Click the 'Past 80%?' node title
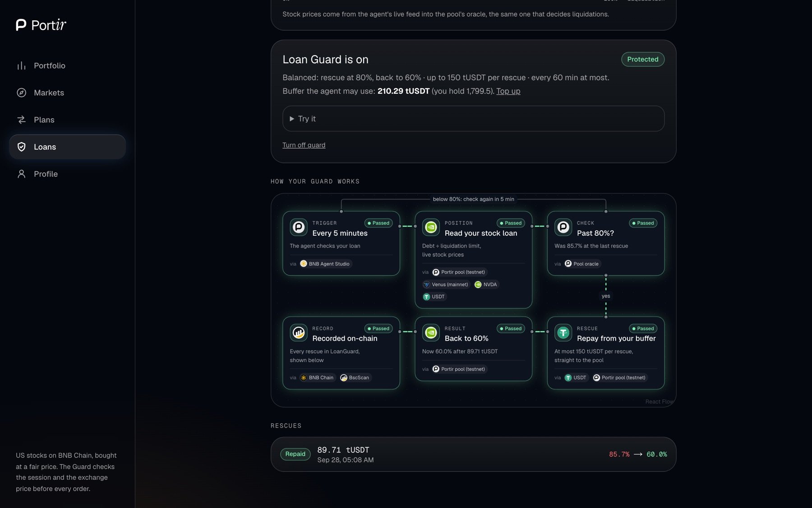Image resolution: width=812 pixels, height=508 pixels. tap(595, 233)
